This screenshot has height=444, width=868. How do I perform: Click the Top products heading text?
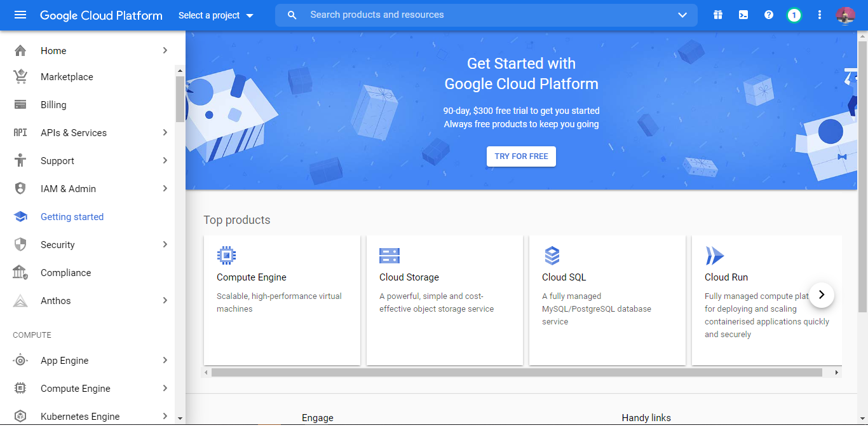[x=237, y=220]
